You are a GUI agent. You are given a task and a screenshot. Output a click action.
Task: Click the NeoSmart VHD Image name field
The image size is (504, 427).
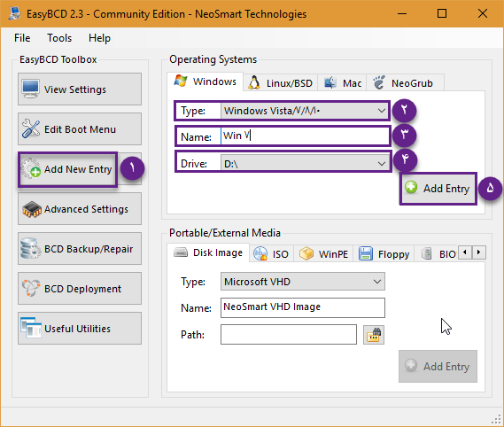302,307
